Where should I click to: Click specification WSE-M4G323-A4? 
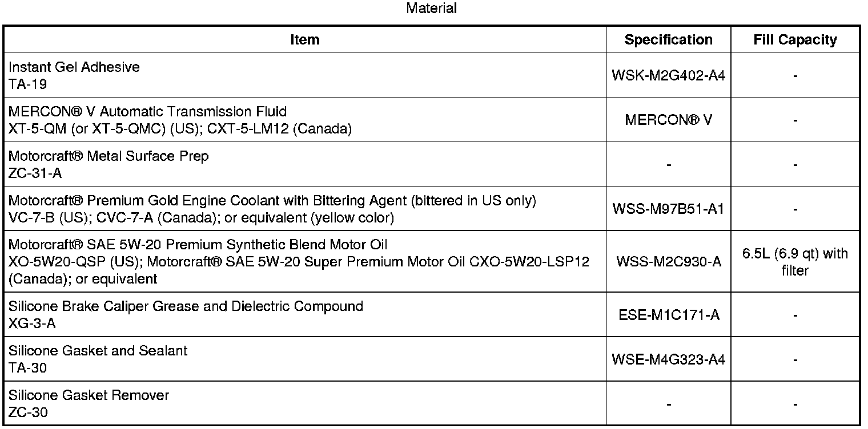(668, 360)
